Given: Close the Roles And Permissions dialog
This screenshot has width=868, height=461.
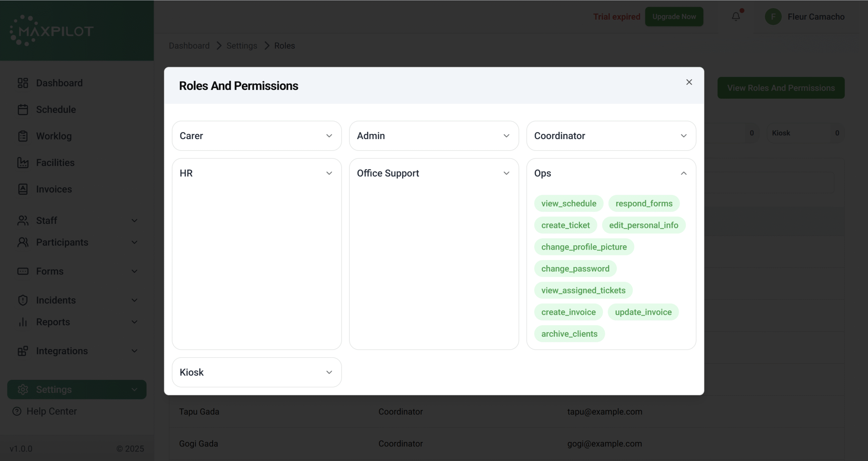Looking at the screenshot, I should (689, 82).
